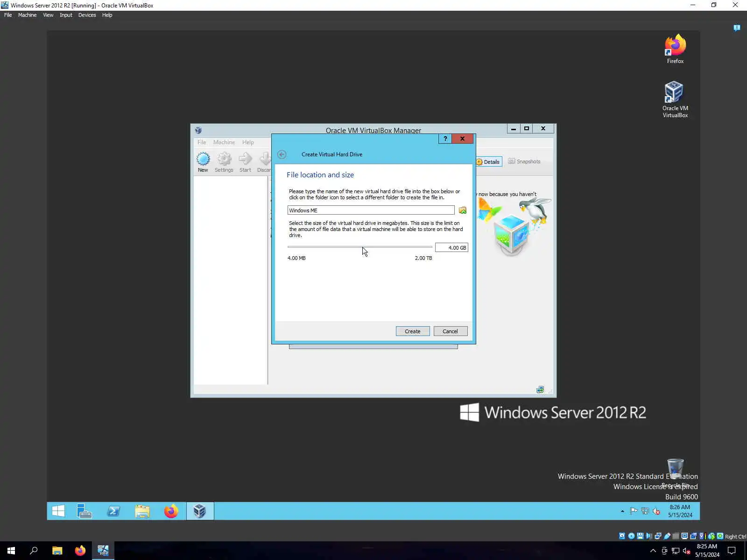Viewport: 747px width, 560px height.
Task: Click the USB devices status icon
Action: tap(667, 536)
